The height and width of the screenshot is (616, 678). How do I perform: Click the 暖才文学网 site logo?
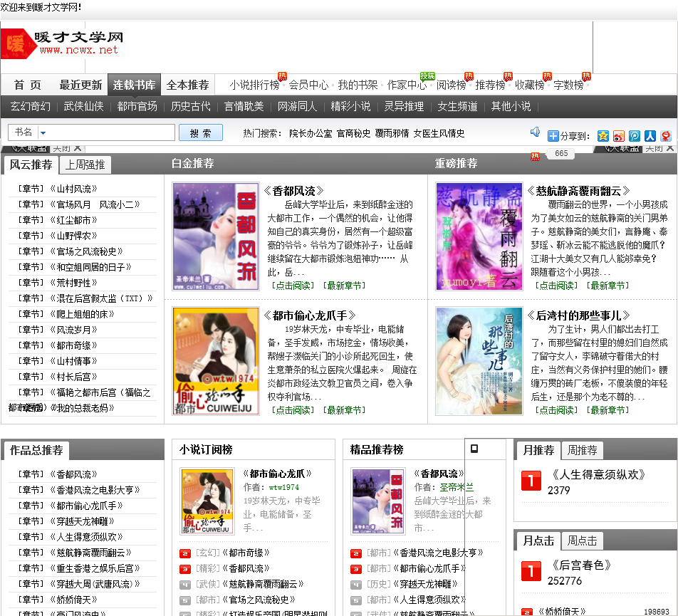coord(63,43)
